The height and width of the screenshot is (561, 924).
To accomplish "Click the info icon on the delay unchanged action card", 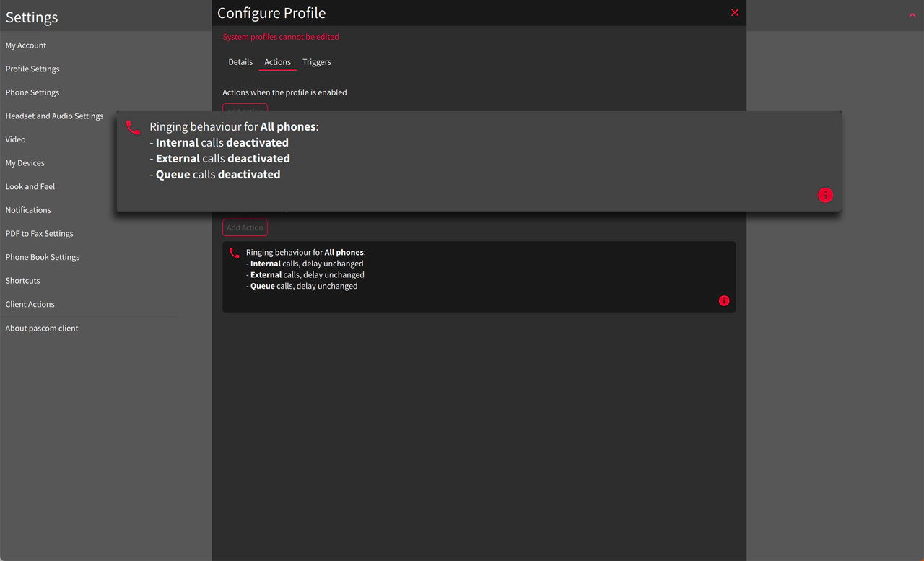I will pos(724,301).
